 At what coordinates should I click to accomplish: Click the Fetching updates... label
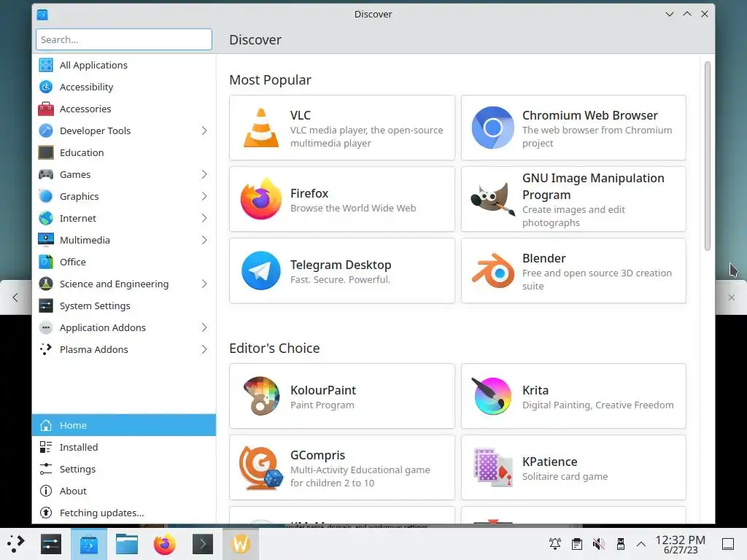point(101,513)
